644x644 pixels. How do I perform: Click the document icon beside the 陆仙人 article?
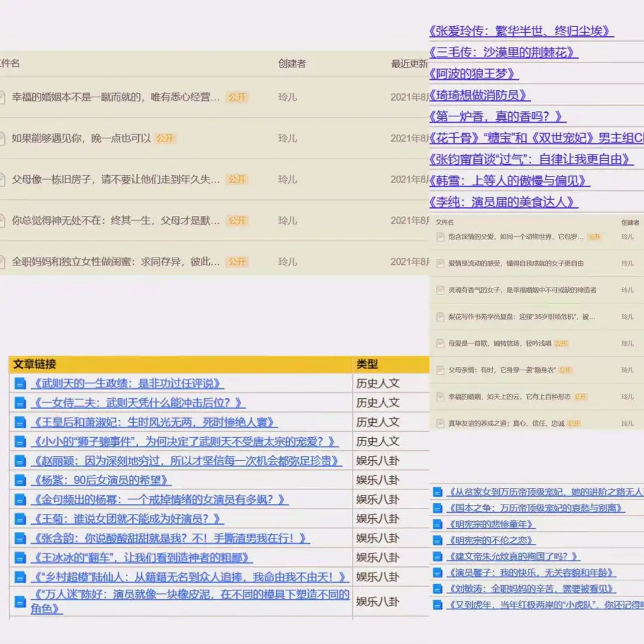pos(20,577)
